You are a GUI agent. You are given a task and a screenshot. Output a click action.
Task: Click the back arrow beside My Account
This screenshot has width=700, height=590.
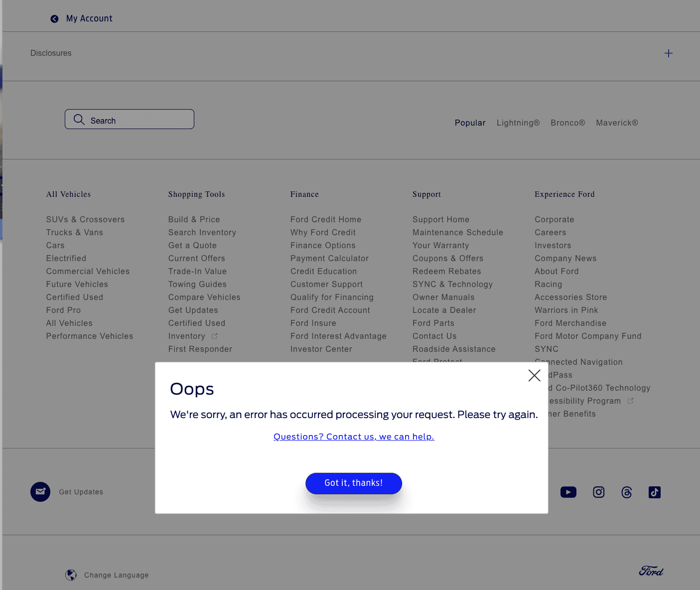point(54,19)
